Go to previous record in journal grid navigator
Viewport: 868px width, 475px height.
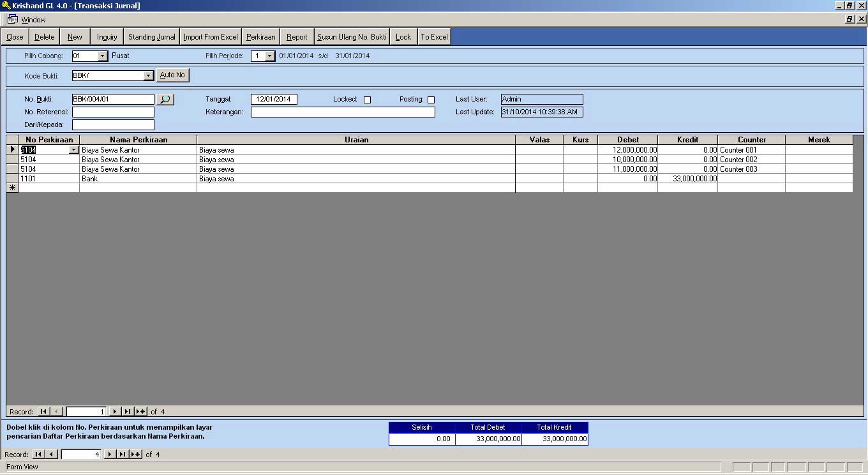pyautogui.click(x=57, y=412)
